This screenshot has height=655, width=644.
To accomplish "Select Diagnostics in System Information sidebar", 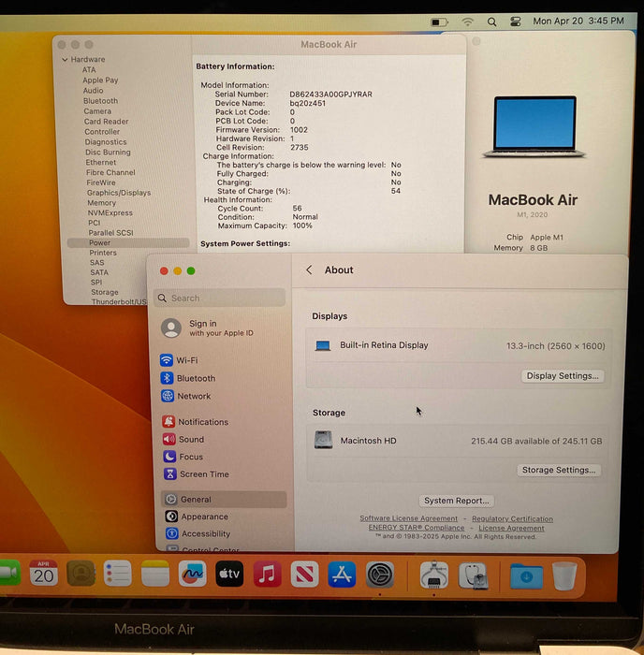I will (x=106, y=142).
